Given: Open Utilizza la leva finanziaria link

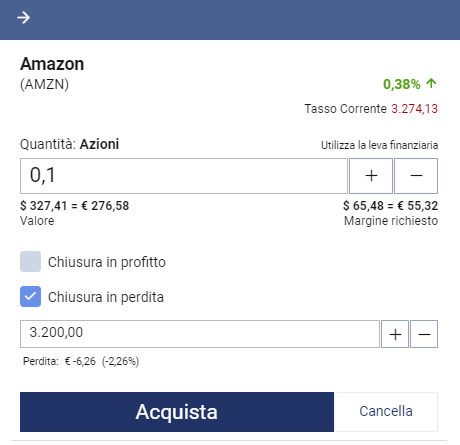Looking at the screenshot, I should tap(379, 145).
